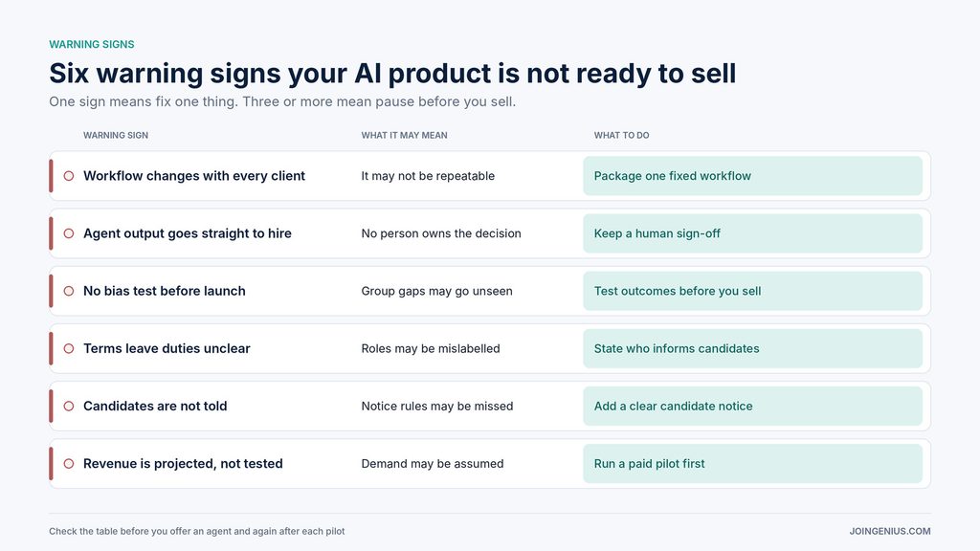The height and width of the screenshot is (551, 980).
Task: Click the subtitle 'One sign means fix one thing'
Action: 282,101
